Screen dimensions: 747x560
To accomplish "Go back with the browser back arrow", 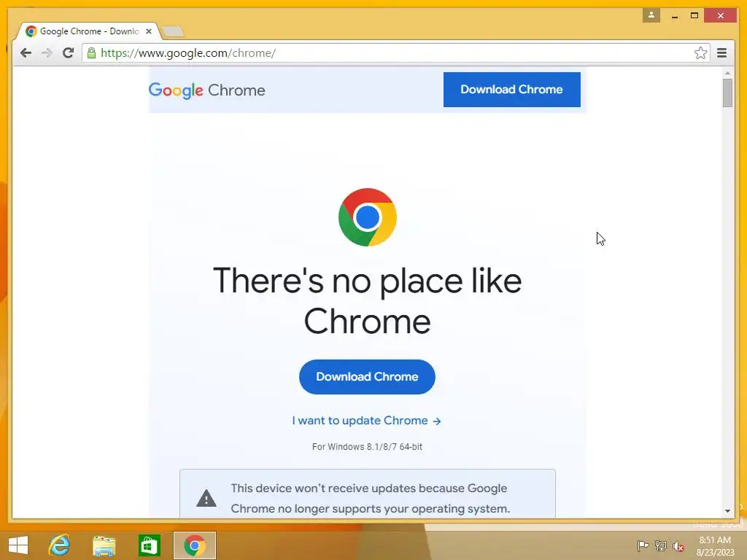I will [x=26, y=52].
